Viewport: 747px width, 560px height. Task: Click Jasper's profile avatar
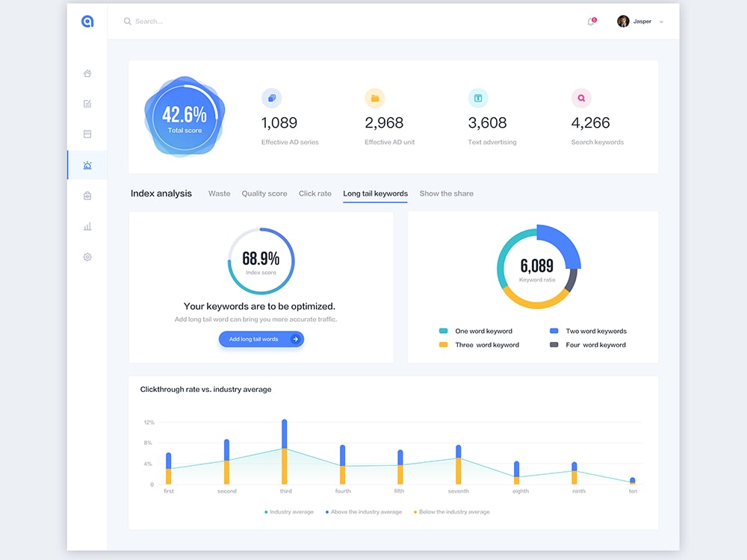[x=623, y=22]
